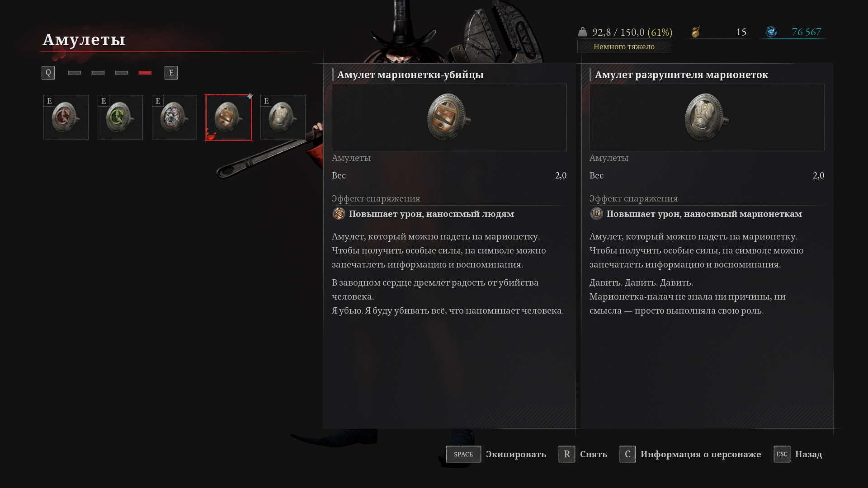Select the green-symbol amulet slot
Viewport: 868px width, 488px height.
pos(120,117)
